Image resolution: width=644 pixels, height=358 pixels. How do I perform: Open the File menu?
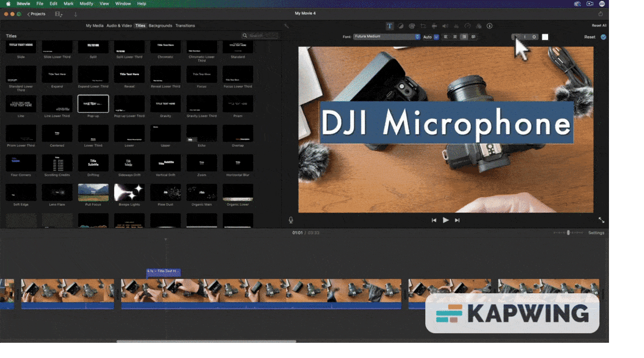(x=40, y=4)
